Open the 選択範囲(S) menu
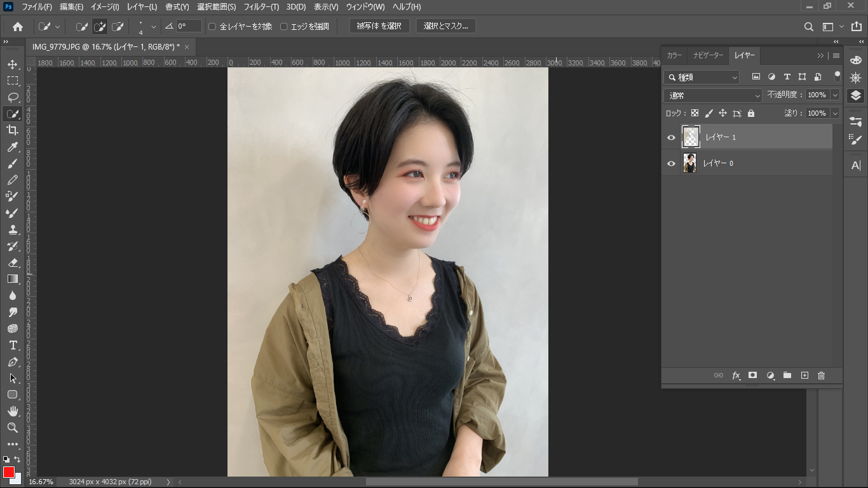The height and width of the screenshot is (488, 868). click(216, 7)
